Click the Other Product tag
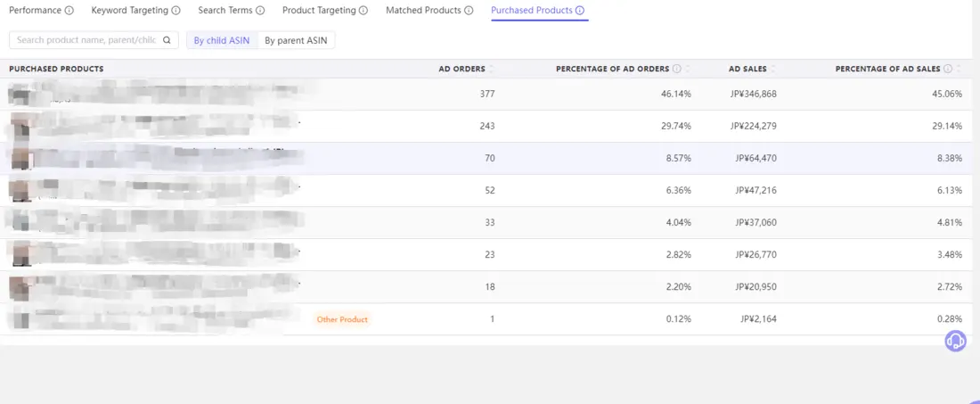The height and width of the screenshot is (404, 980). 342,319
